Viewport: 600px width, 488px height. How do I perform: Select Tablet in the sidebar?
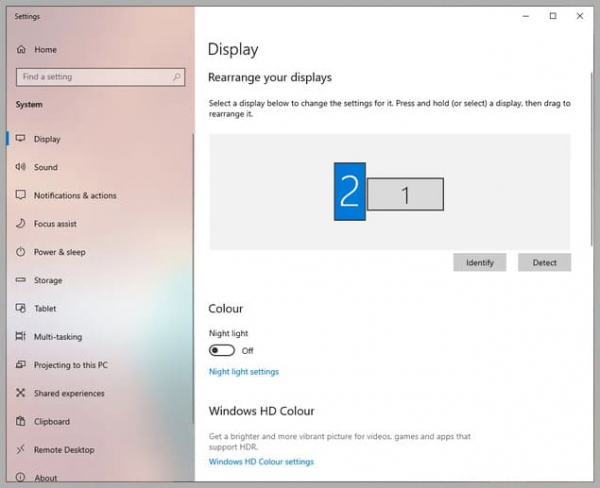99,308
